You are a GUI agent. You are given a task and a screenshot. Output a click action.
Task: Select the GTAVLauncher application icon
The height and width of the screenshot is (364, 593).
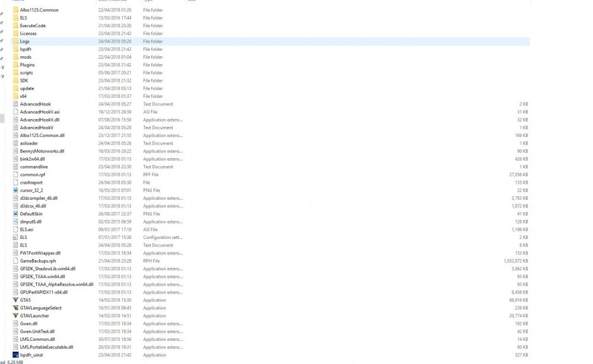[x=15, y=315]
